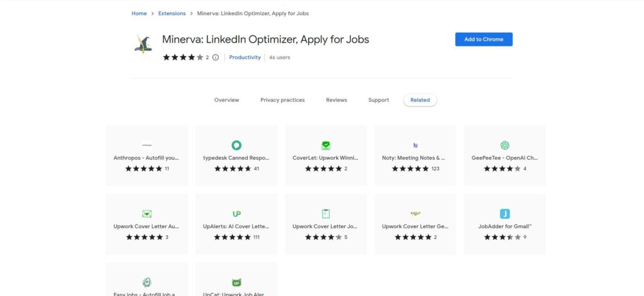Select the CoverLet Upwork envelope icon
The image size is (644, 296).
326,145
